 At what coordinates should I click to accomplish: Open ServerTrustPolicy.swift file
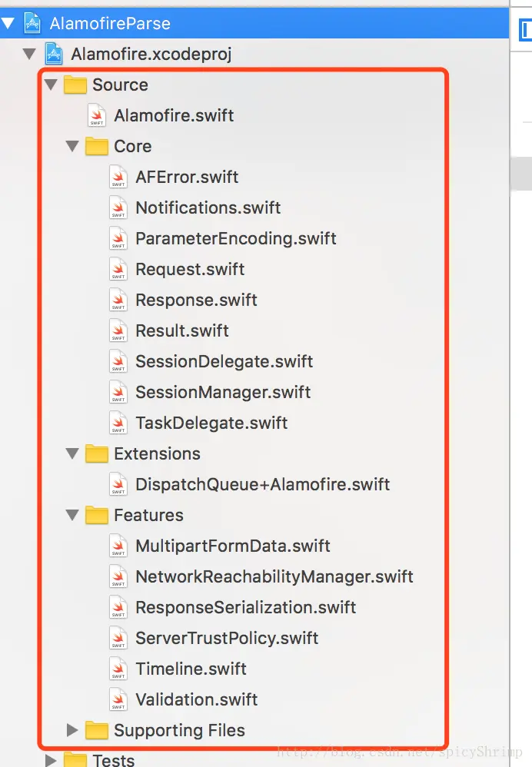coord(227,638)
